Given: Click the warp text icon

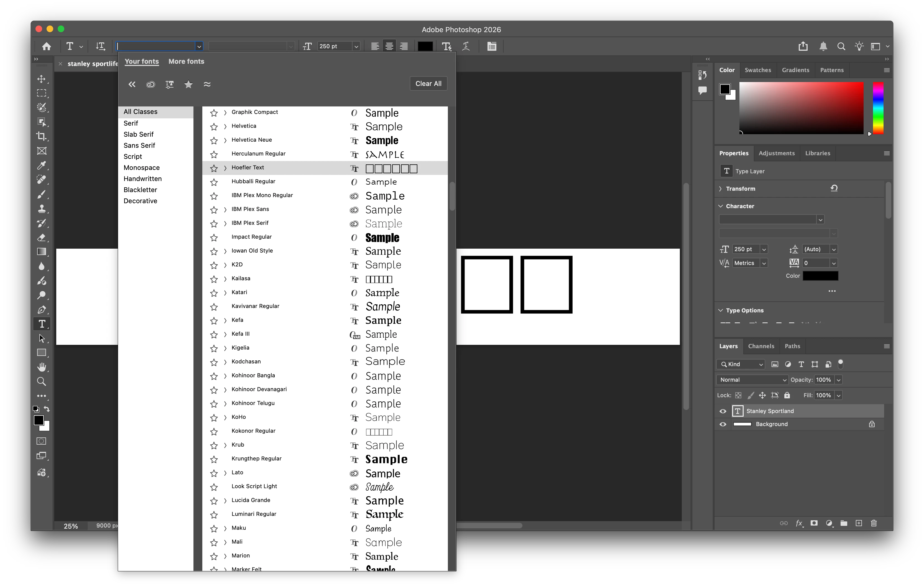Looking at the screenshot, I should pyautogui.click(x=466, y=47).
